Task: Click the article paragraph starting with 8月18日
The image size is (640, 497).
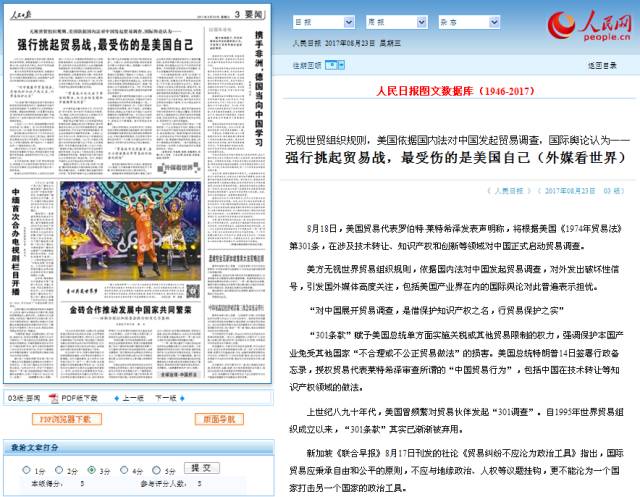Action: tap(456, 237)
